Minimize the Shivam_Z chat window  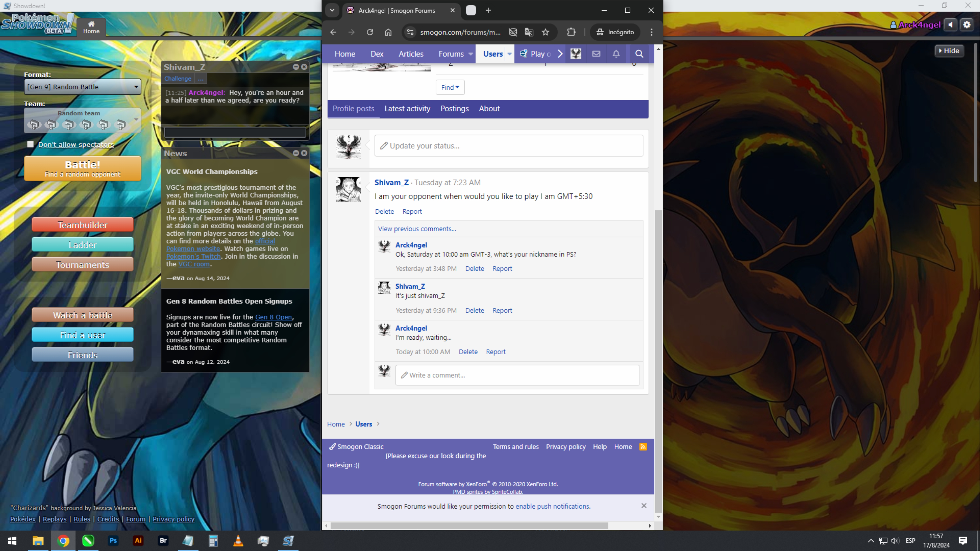click(295, 67)
